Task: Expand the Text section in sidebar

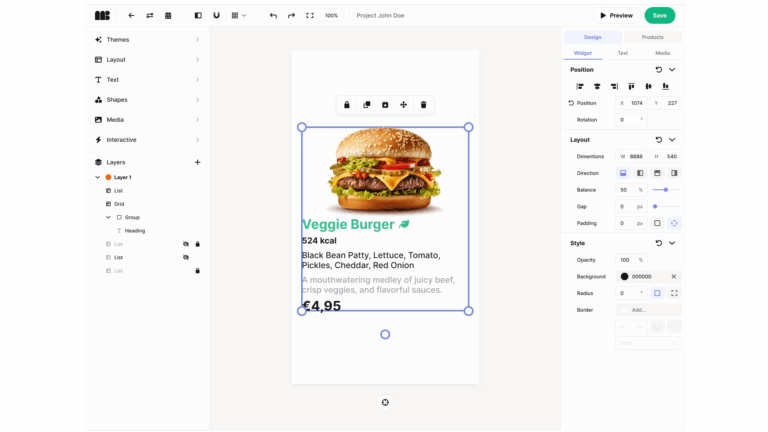Action: point(147,80)
